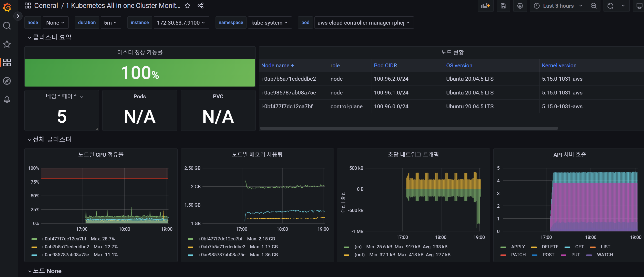Click the Add panel icon
This screenshot has width=644, height=277.
(x=485, y=6)
